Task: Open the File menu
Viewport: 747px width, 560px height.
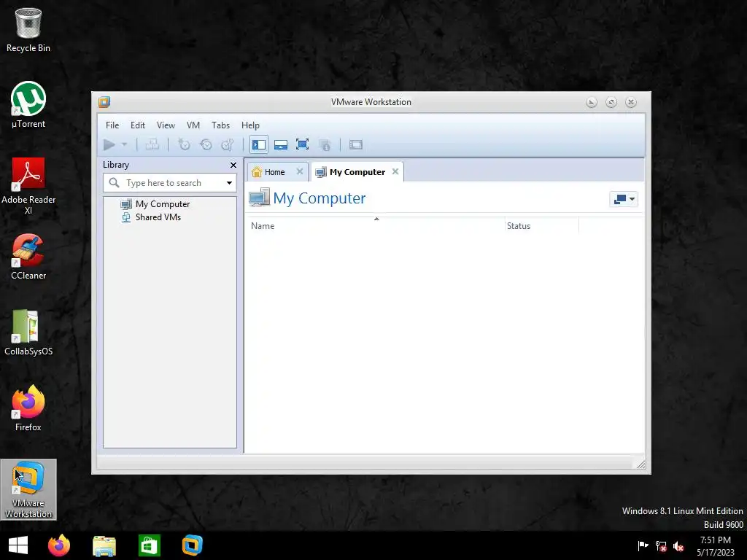Action: [112, 125]
